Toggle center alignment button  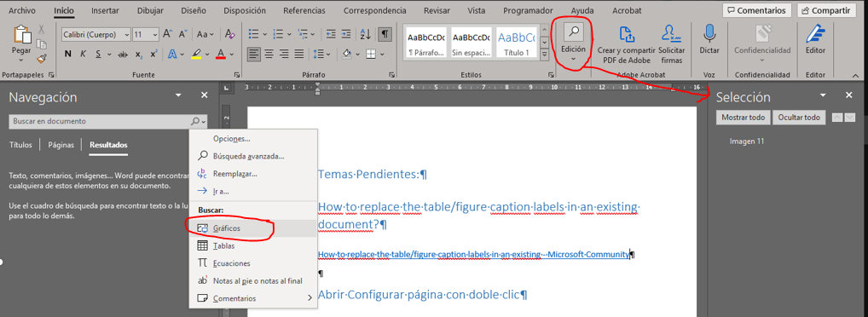269,54
